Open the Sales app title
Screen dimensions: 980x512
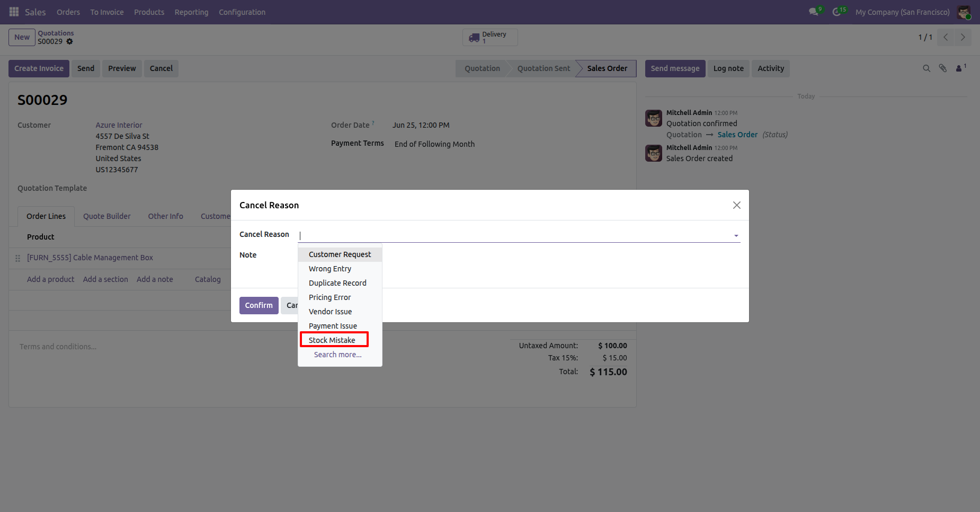35,12
